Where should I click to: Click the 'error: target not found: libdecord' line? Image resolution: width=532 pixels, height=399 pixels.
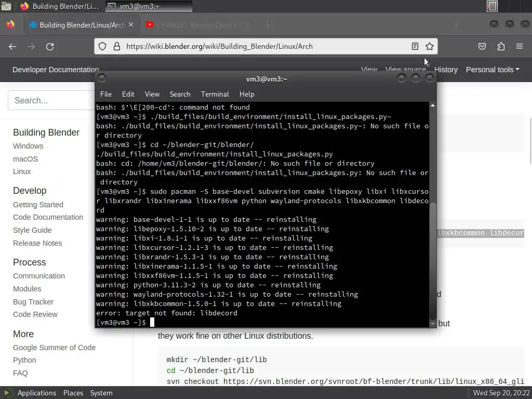click(167, 313)
